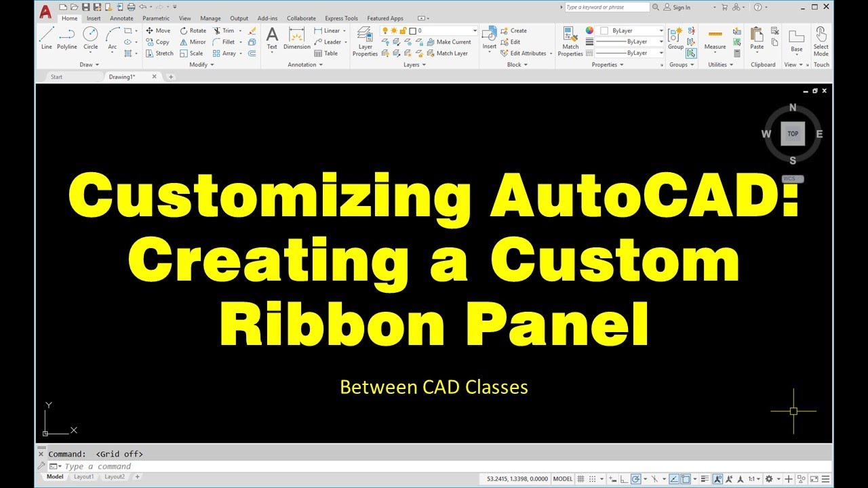Toggle ortho mode in status bar
This screenshot has width=868, height=488.
(625, 479)
